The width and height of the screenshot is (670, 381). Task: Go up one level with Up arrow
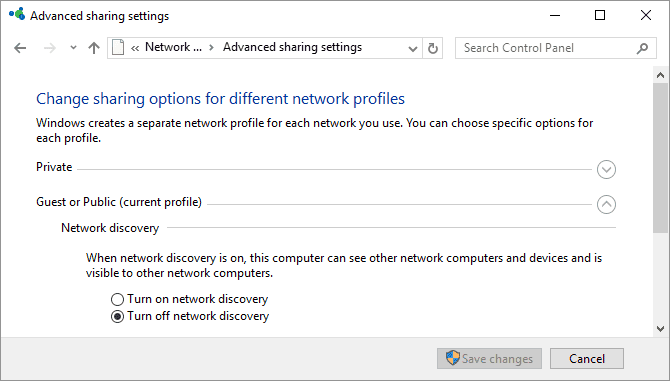pyautogui.click(x=94, y=48)
